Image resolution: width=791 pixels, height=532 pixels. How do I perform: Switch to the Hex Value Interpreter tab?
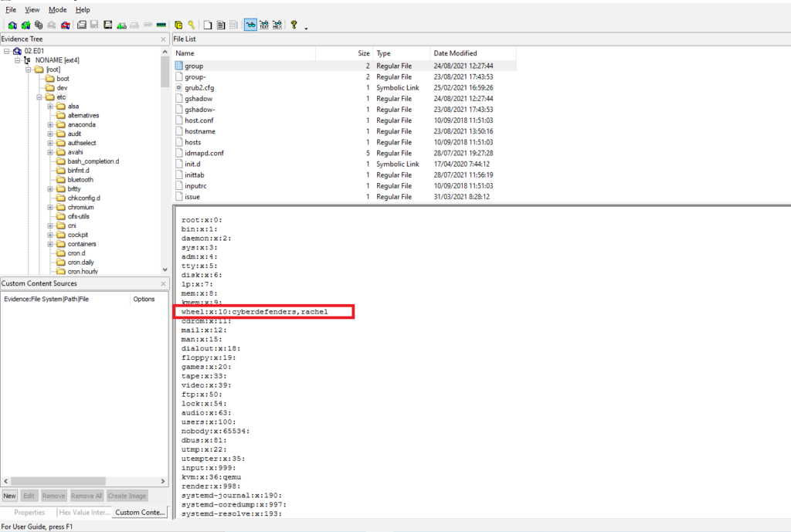[83, 512]
